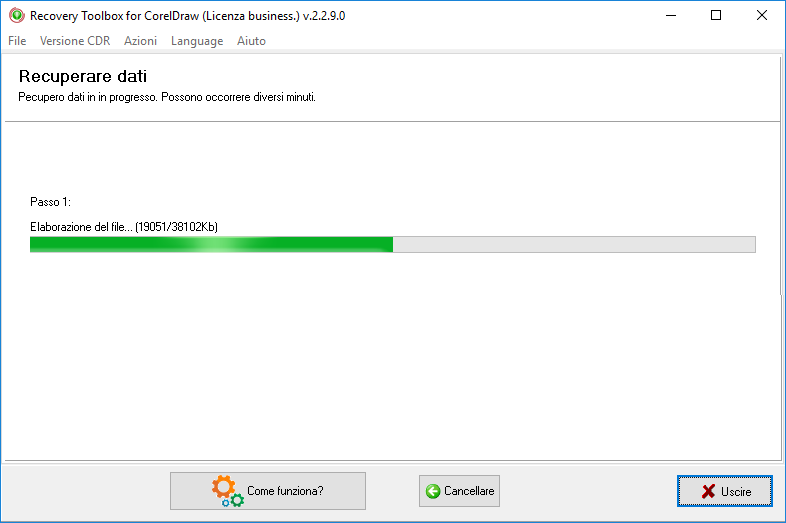786x523 pixels.
Task: Minimize the Recovery Toolbox window
Action: (x=671, y=16)
